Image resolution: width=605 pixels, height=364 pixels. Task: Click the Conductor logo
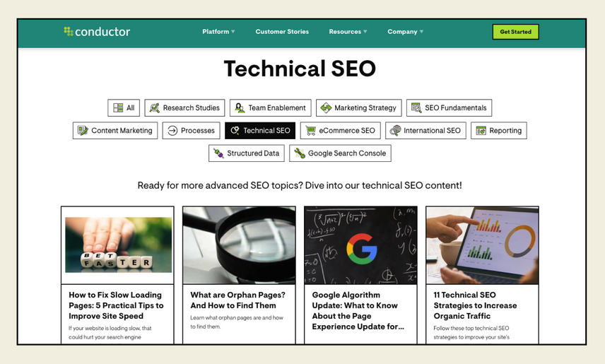(x=97, y=32)
